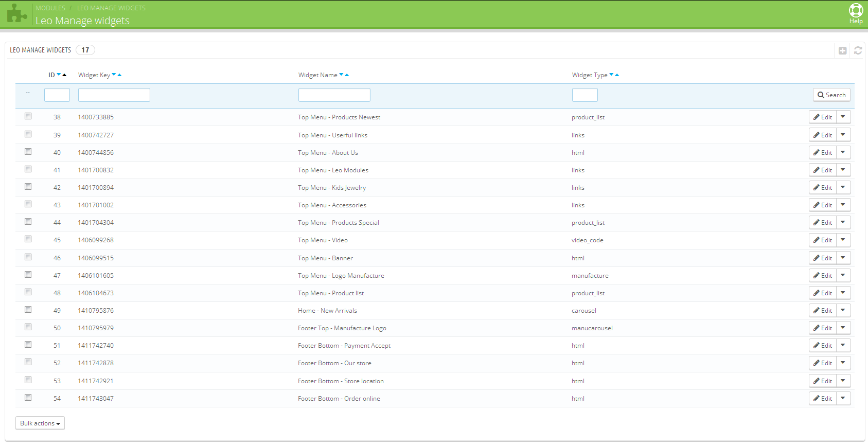Sort ID column descending arrow

click(59, 75)
